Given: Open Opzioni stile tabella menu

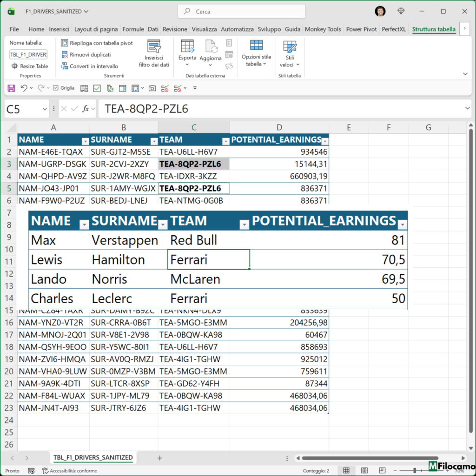Looking at the screenshot, I should click(x=256, y=54).
